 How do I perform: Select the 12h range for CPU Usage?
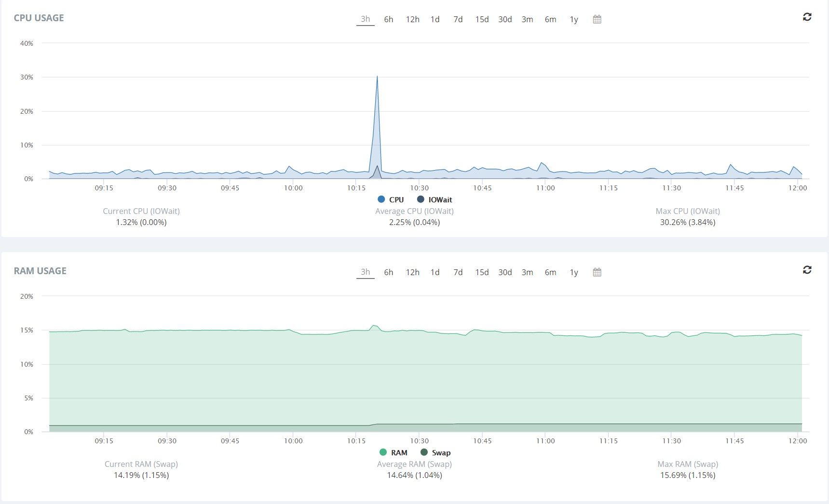click(x=412, y=19)
